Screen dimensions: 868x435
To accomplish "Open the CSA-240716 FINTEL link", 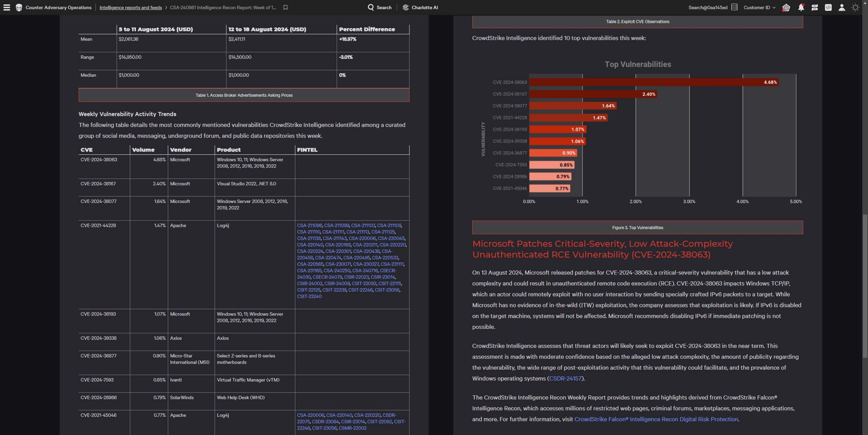I will click(x=365, y=270).
